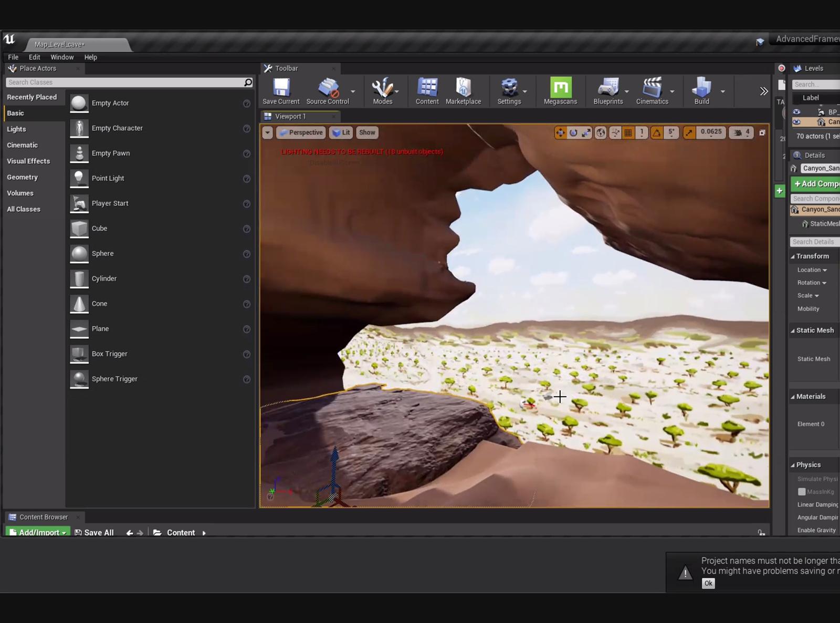This screenshot has height=623, width=840.
Task: Toggle grid snapping in viewport toolbar
Action: coord(628,133)
